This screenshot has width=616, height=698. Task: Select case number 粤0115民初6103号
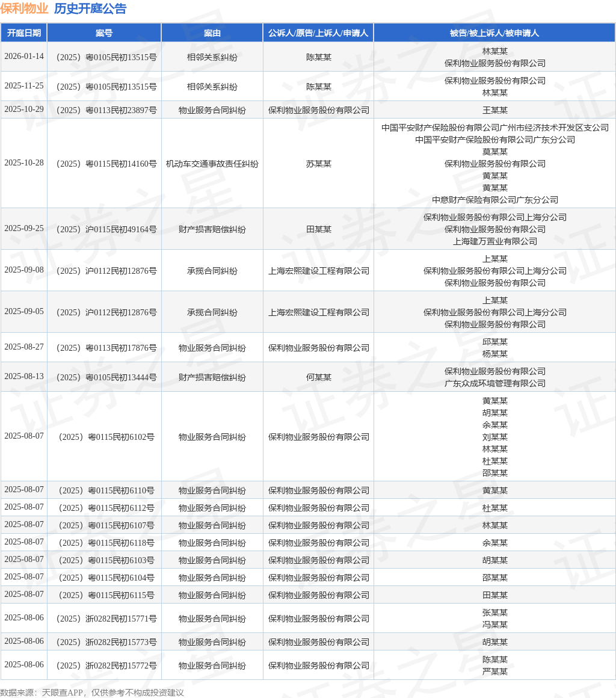[x=106, y=560]
